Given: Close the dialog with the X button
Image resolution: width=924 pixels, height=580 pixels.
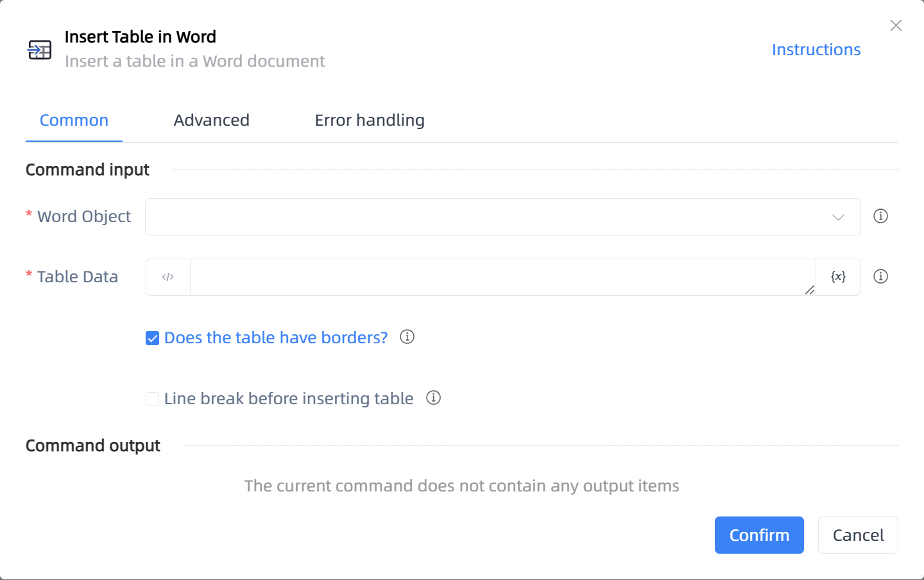Looking at the screenshot, I should point(896,25).
